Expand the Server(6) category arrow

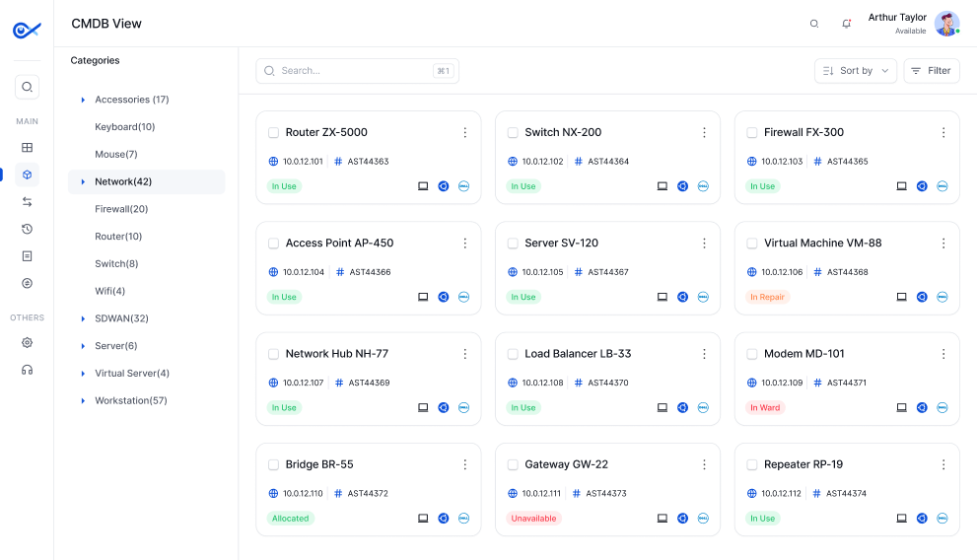[x=83, y=346]
